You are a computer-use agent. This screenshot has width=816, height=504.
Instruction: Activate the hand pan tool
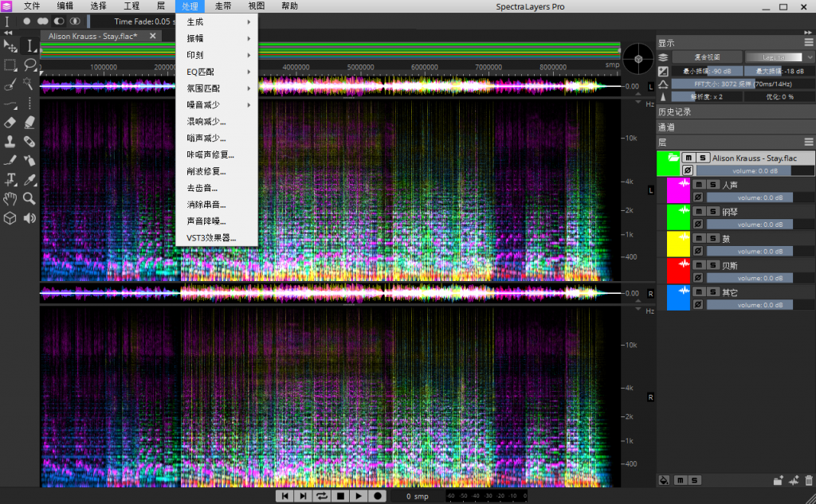[10, 199]
